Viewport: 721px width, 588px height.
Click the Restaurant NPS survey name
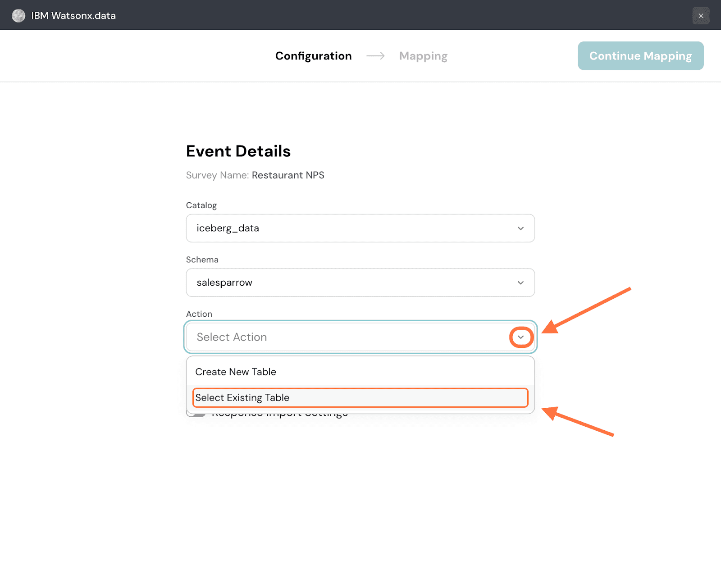pos(288,175)
